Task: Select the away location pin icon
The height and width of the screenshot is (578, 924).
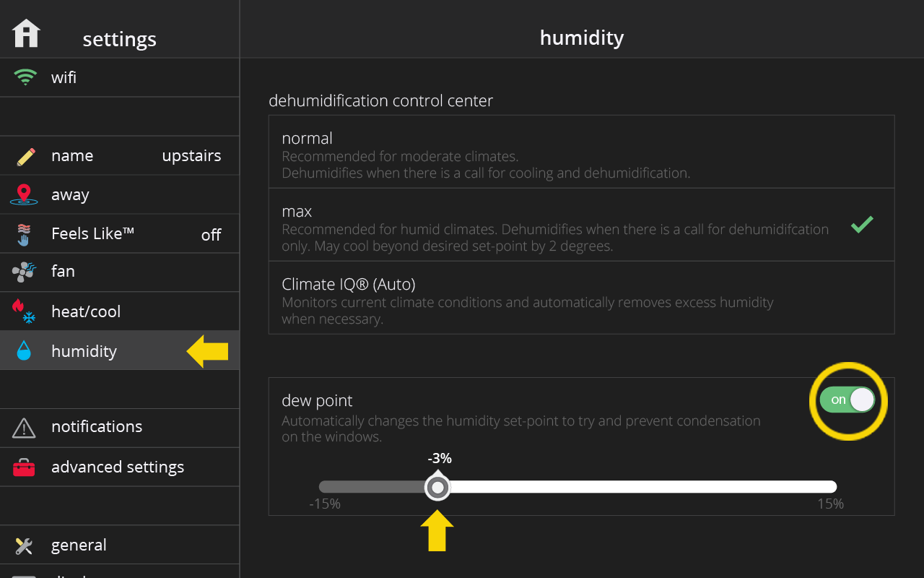Action: click(24, 194)
